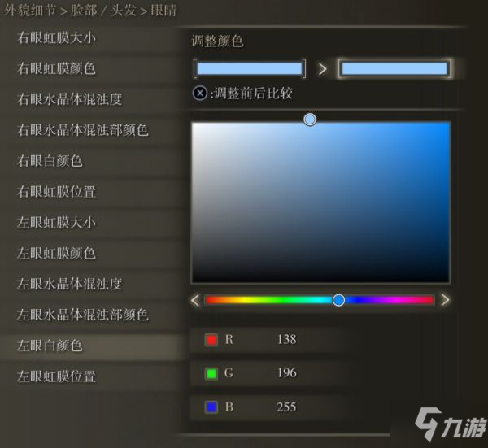The height and width of the screenshot is (448, 488).
Task: Click the hue bar right arrow
Action: pos(445,300)
